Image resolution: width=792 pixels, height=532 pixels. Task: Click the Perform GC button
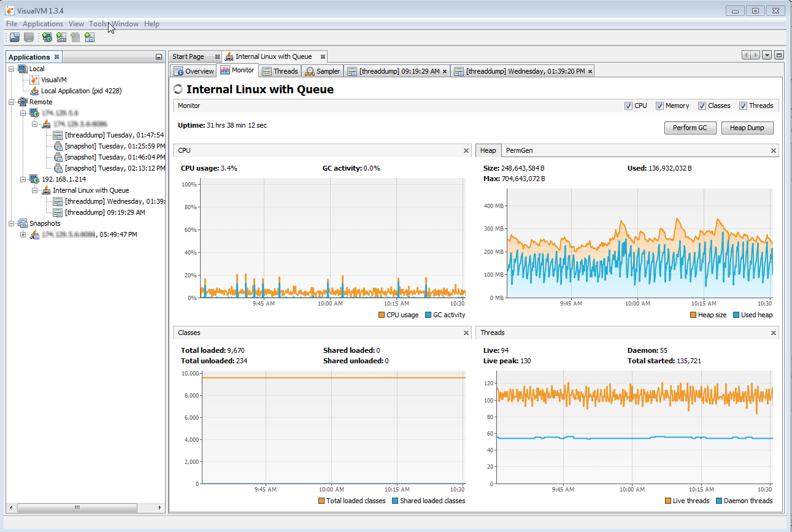click(x=690, y=128)
